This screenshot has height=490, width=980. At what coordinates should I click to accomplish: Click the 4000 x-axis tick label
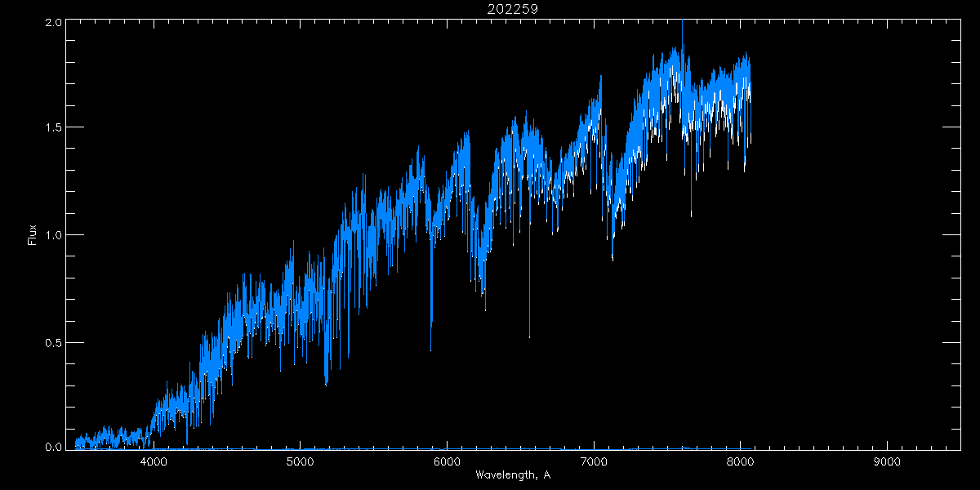(x=154, y=461)
